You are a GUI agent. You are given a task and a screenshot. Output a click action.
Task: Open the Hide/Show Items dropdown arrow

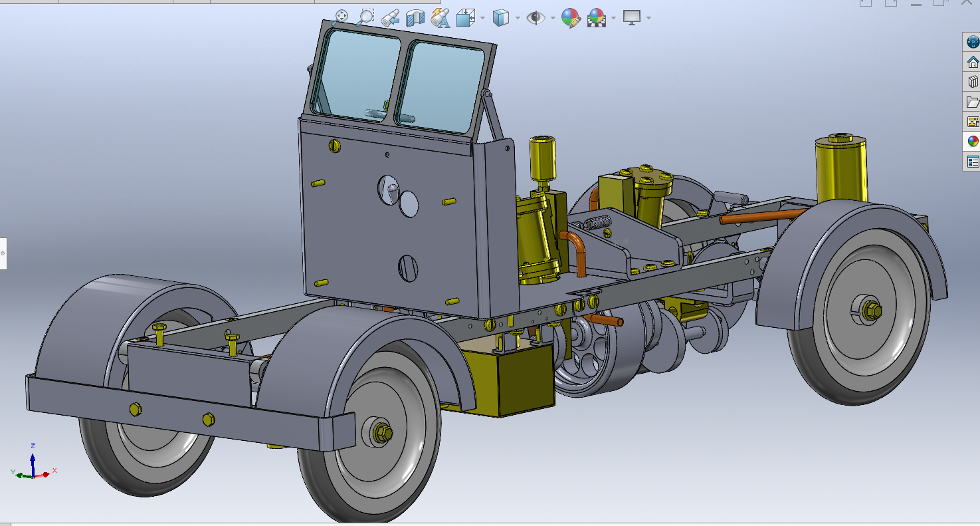click(x=552, y=18)
